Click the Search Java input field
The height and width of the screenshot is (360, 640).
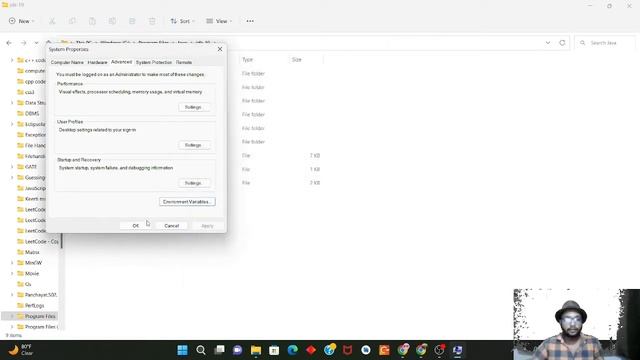pyautogui.click(x=605, y=43)
